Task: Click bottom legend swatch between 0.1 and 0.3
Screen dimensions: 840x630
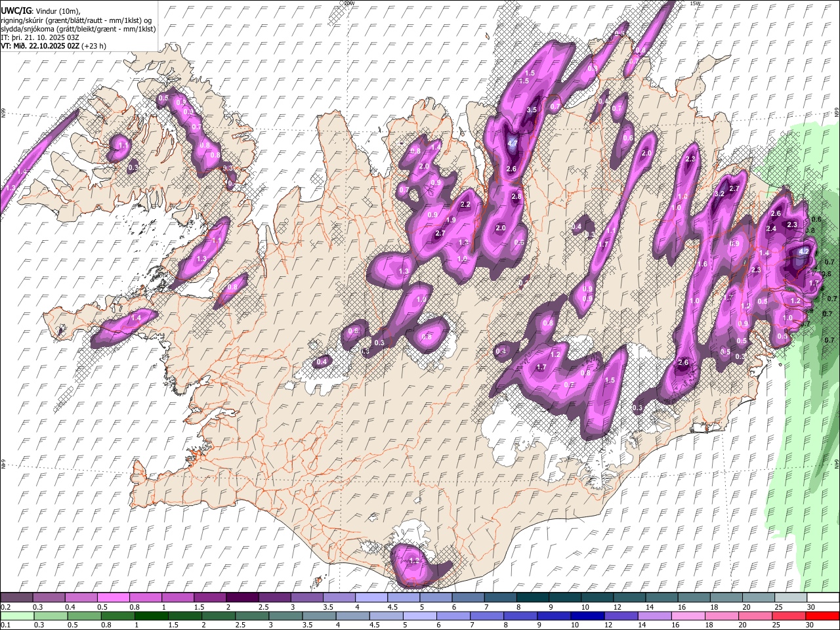Action: click(17, 616)
